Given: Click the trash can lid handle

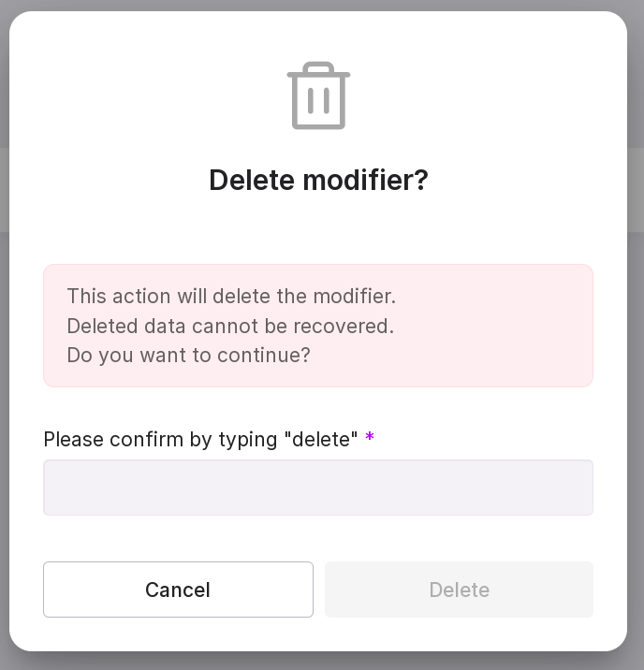Looking at the screenshot, I should point(318,66).
